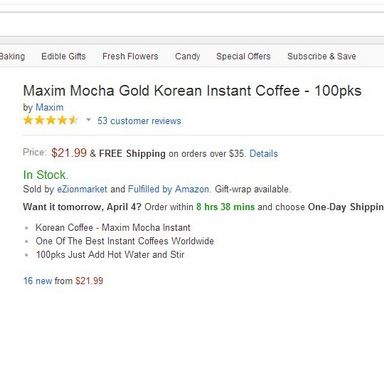Click the bold One-Day Shipping text

(x=346, y=207)
